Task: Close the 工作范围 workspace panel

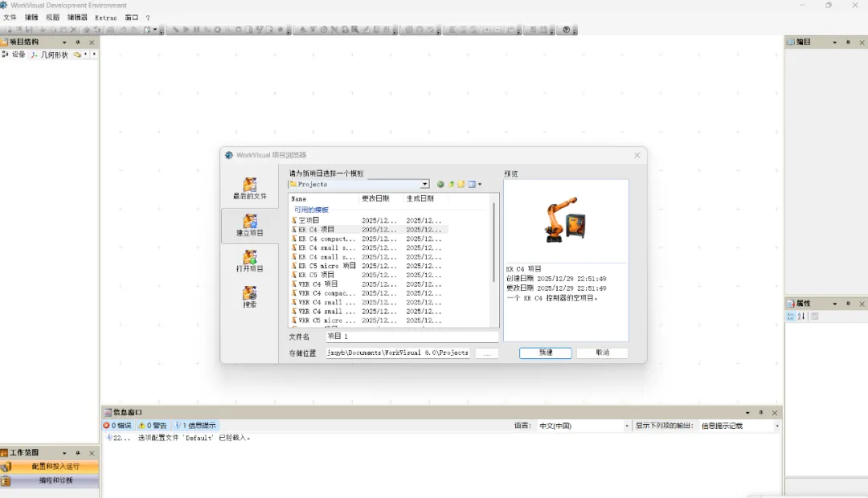Action: (x=92, y=453)
